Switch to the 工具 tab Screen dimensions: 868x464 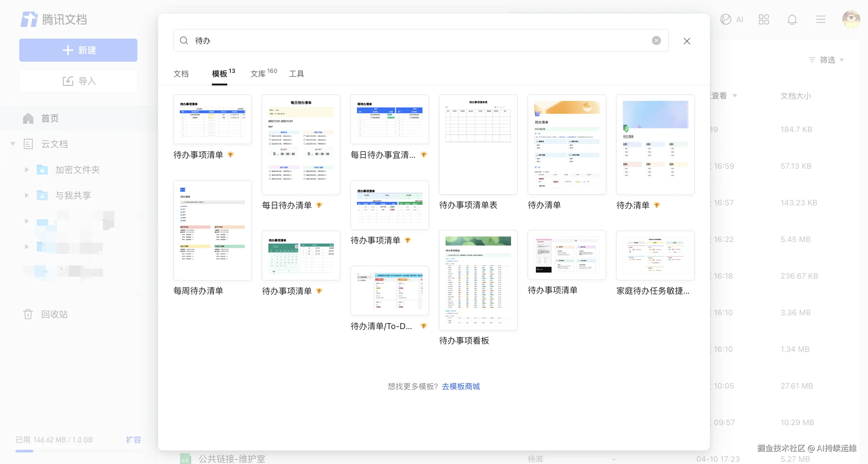[297, 74]
